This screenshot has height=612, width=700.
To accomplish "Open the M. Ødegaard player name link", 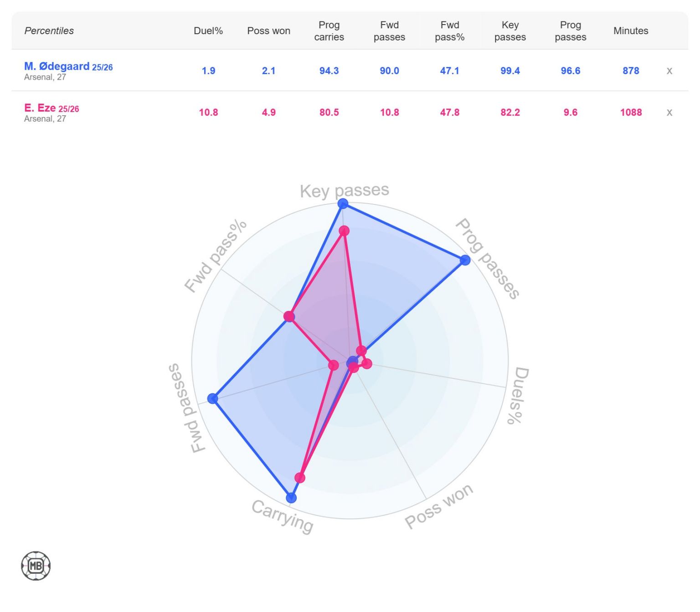I will [57, 66].
